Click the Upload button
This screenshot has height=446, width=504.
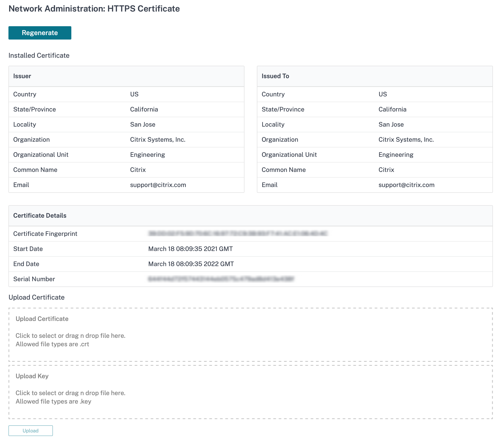[x=31, y=430]
